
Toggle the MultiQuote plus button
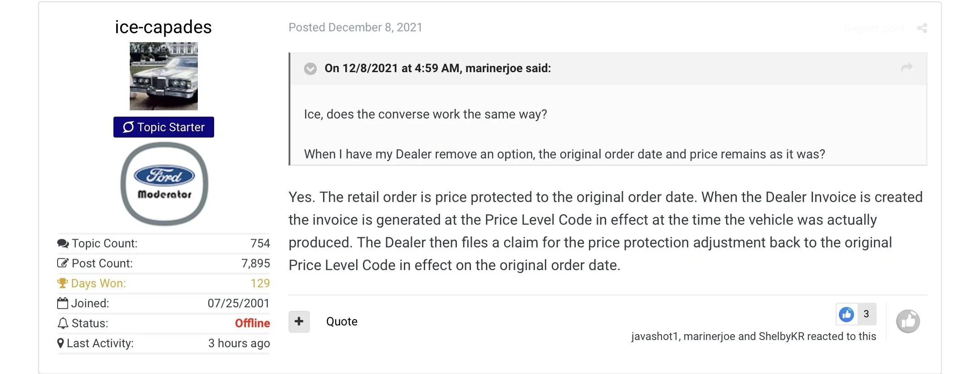[299, 321]
